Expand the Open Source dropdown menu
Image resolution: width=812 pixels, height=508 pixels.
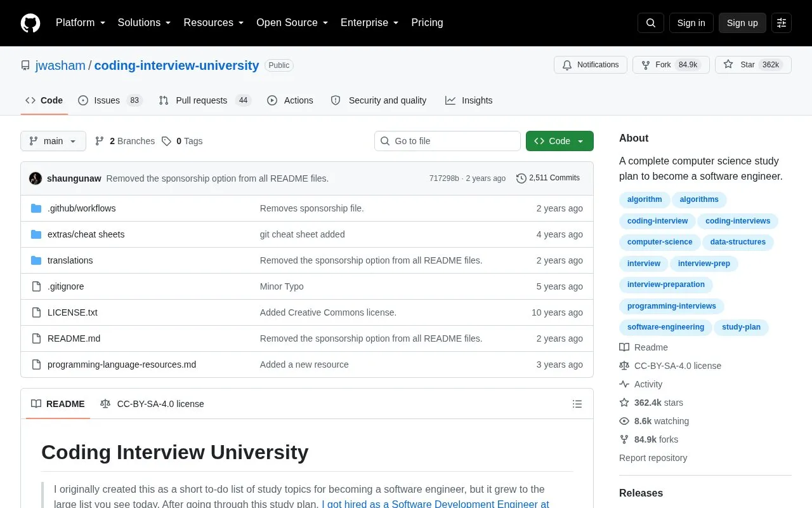pos(292,23)
